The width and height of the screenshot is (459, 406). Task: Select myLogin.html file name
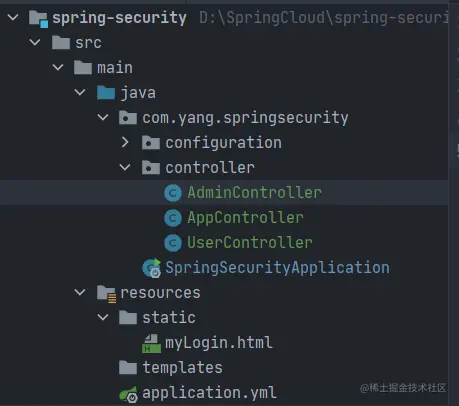(219, 343)
